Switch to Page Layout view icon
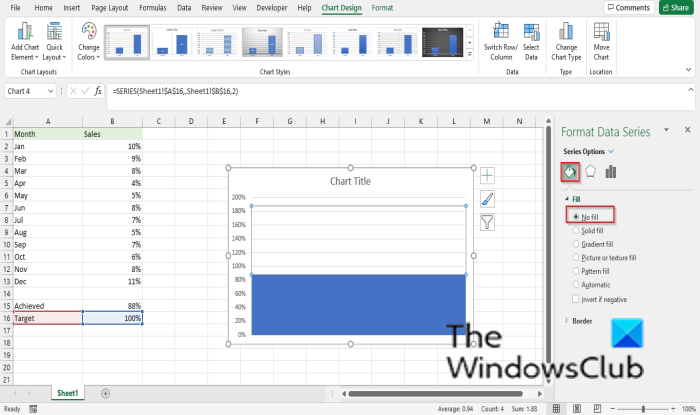The image size is (700, 415). (577, 408)
